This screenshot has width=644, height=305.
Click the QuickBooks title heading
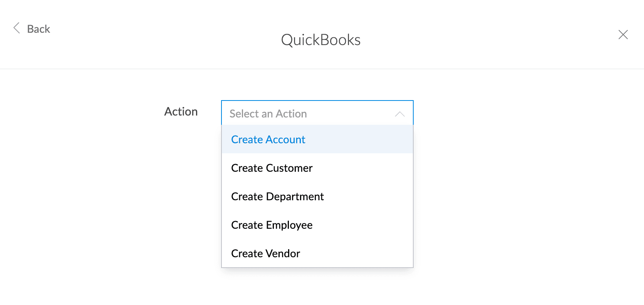click(321, 40)
